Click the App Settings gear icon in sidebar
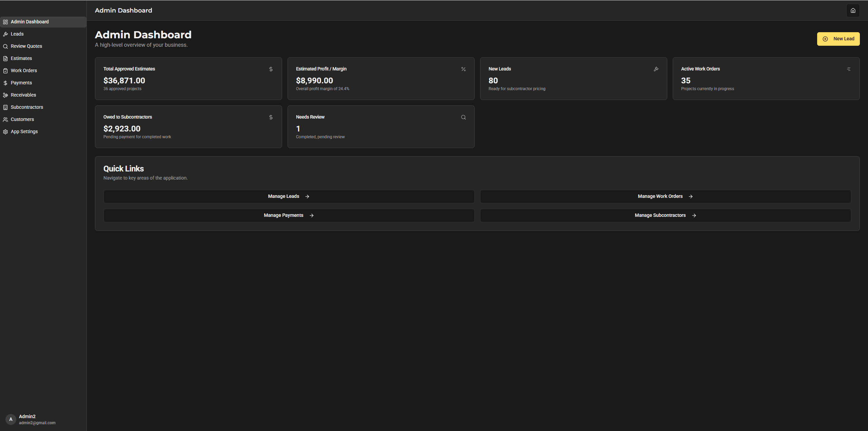This screenshot has width=868, height=431. pos(5,132)
